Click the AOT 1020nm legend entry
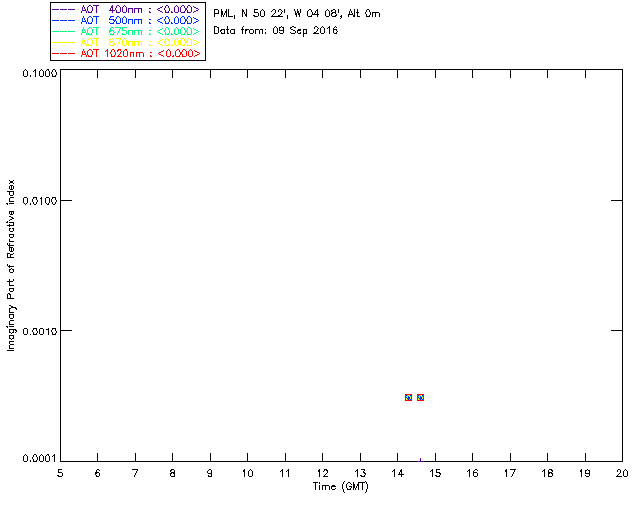 126,53
